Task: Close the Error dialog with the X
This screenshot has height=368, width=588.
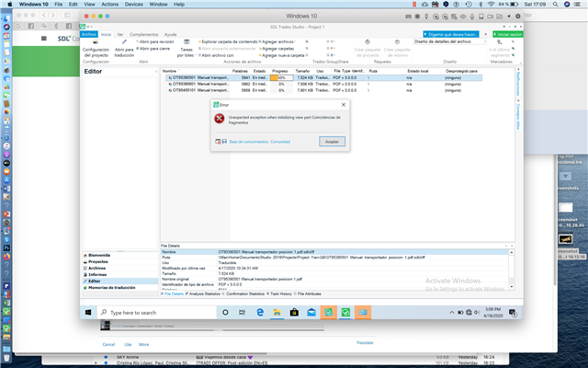Action: 343,105
